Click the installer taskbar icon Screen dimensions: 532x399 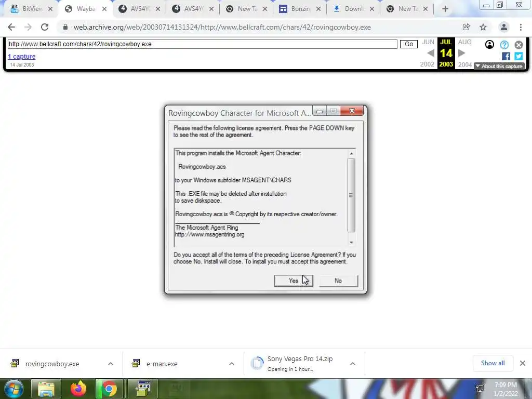pyautogui.click(x=143, y=389)
